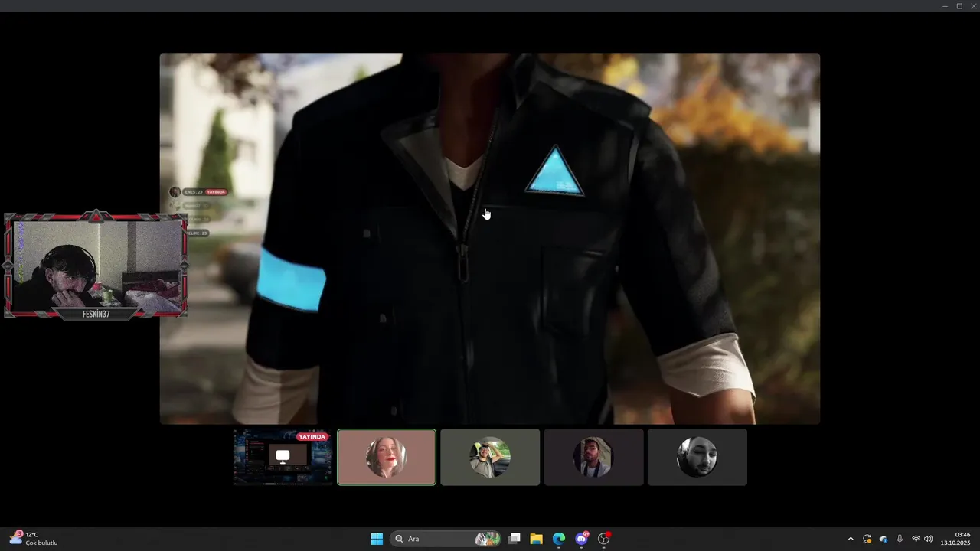This screenshot has height=551, width=980.
Task: Click the main shared stream video
Action: [490, 239]
